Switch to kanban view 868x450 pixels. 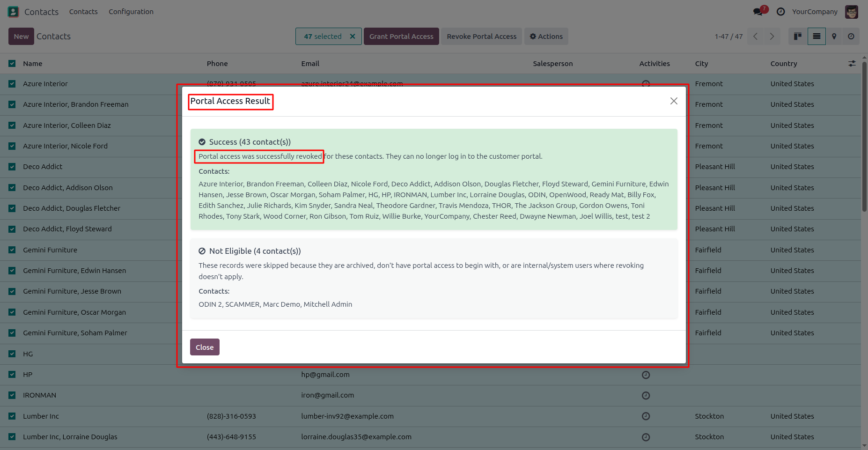point(798,37)
